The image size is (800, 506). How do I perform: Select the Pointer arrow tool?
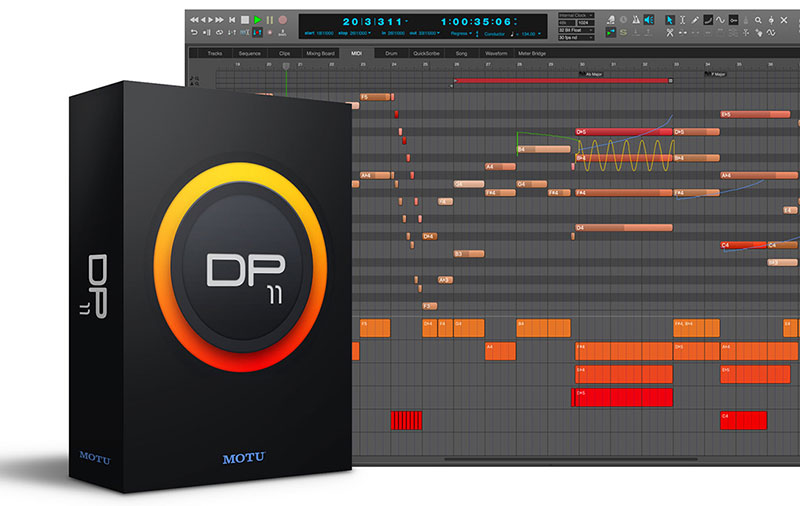[x=670, y=20]
